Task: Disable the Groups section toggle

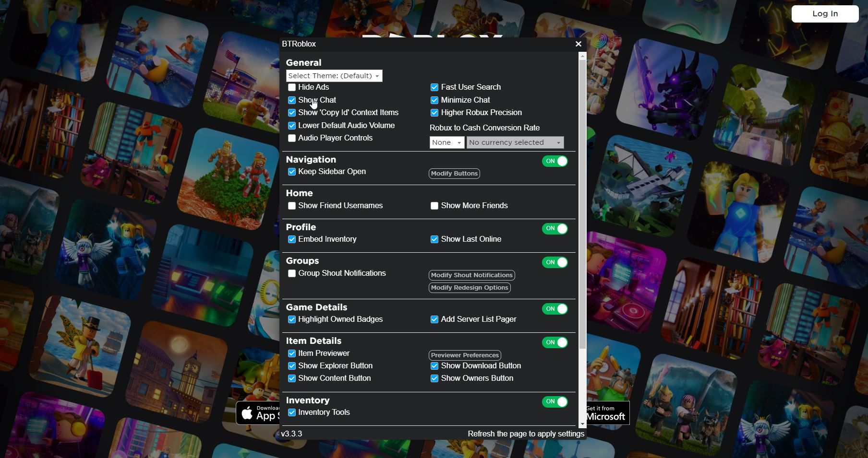Action: click(x=555, y=262)
